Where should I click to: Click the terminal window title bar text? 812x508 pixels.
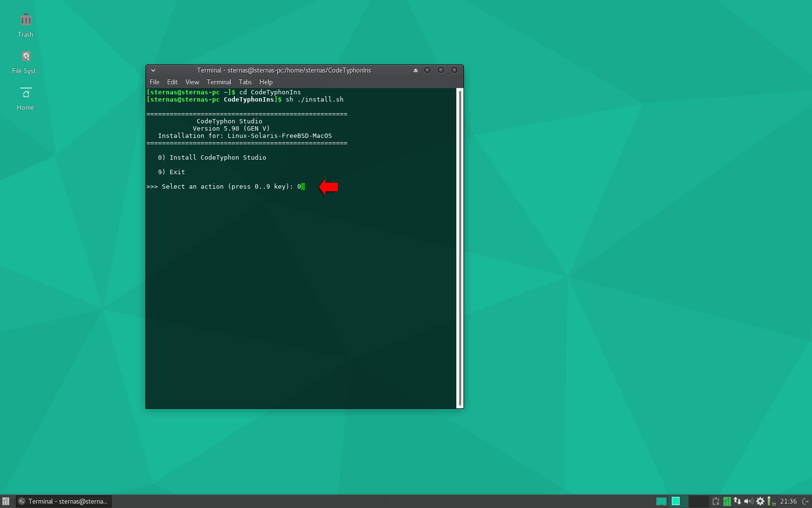[x=284, y=71]
